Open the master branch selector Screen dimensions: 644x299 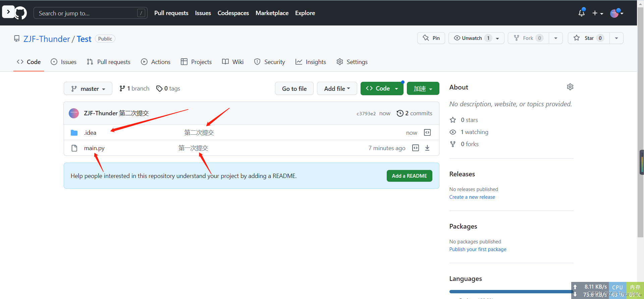pos(88,88)
